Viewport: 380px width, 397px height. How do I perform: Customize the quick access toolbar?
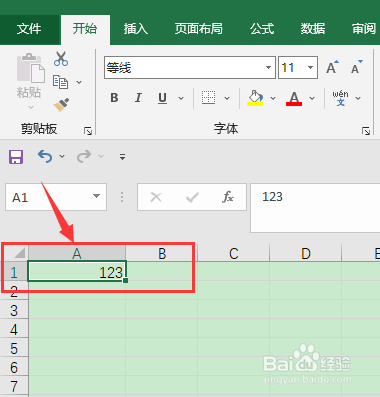pyautogui.click(x=122, y=157)
